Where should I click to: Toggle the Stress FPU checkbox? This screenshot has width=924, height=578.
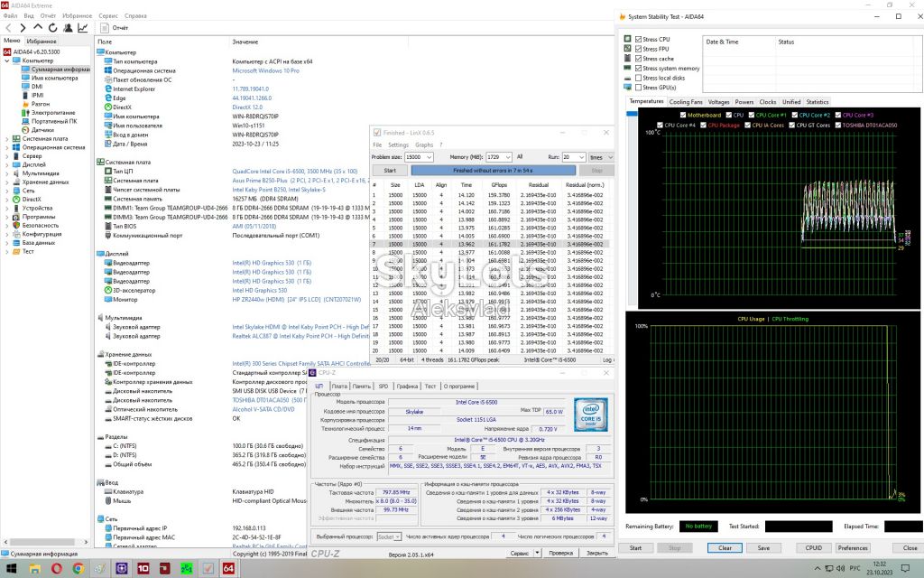click(638, 49)
